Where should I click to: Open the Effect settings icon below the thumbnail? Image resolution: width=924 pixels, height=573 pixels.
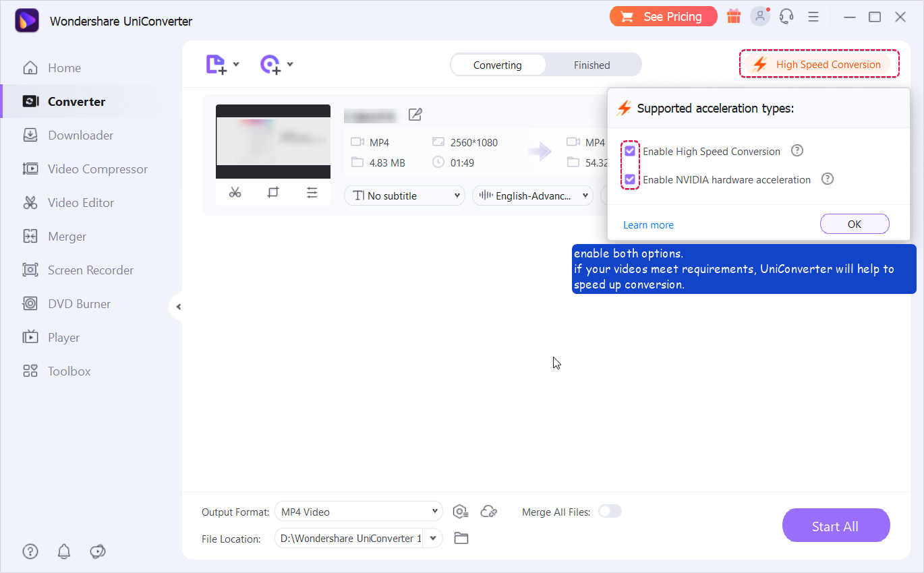[312, 192]
